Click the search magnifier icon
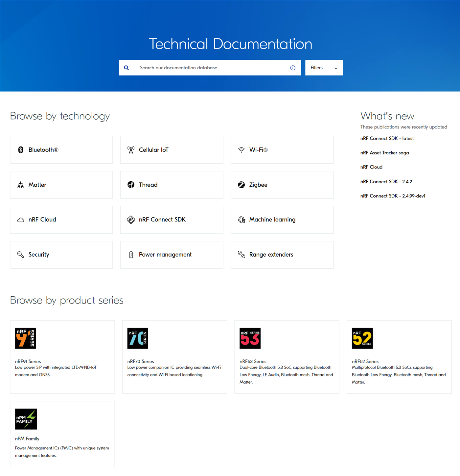The width and height of the screenshot is (460, 476). 126,68
